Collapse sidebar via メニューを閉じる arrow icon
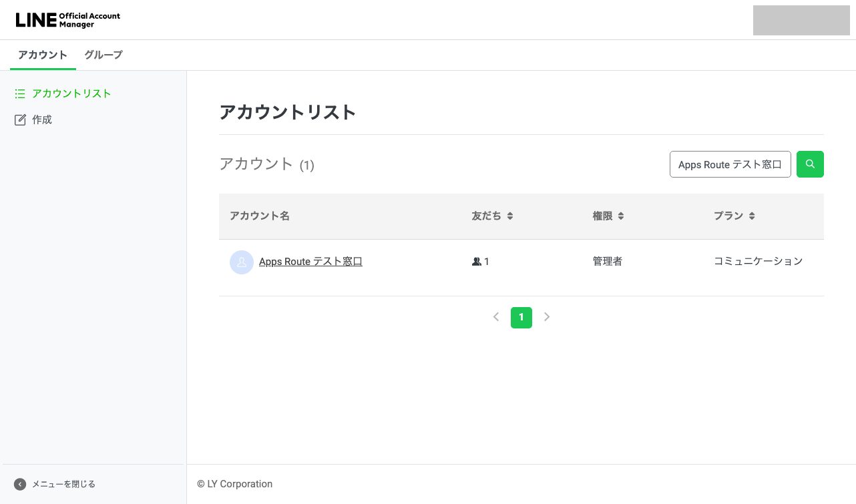This screenshot has width=856, height=504. point(20,484)
